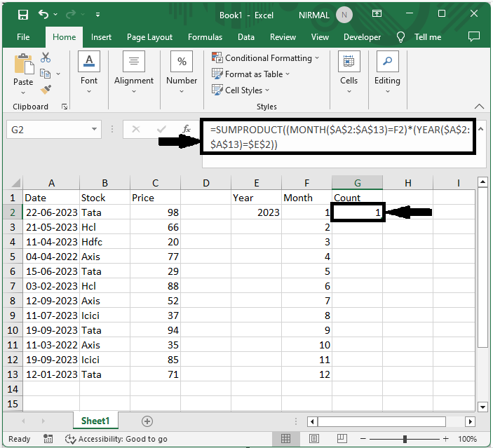
Task: Click the Save icon in title bar
Action: pyautogui.click(x=22, y=14)
